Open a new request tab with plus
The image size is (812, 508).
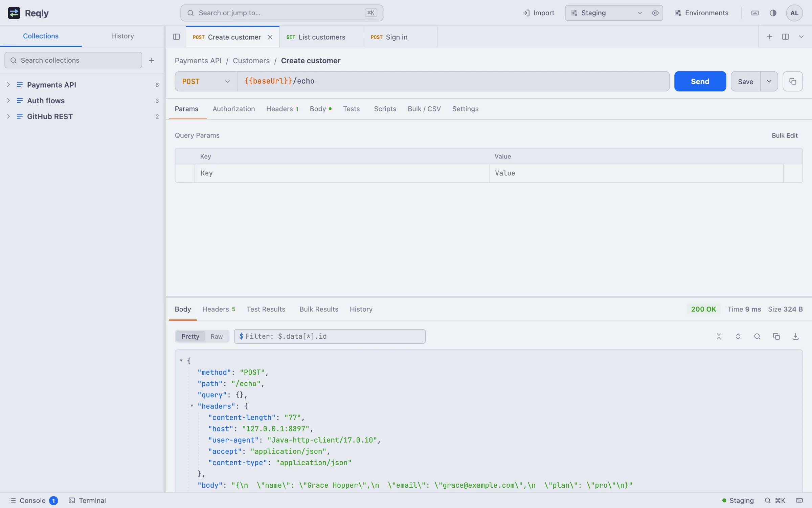pyautogui.click(x=770, y=37)
